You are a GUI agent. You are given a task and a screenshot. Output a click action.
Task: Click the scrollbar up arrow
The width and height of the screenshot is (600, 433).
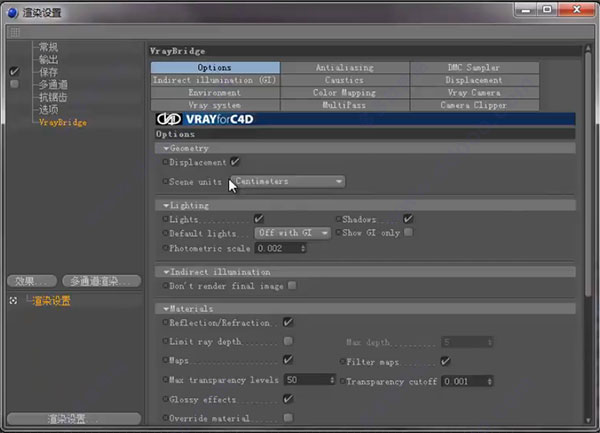pos(588,48)
